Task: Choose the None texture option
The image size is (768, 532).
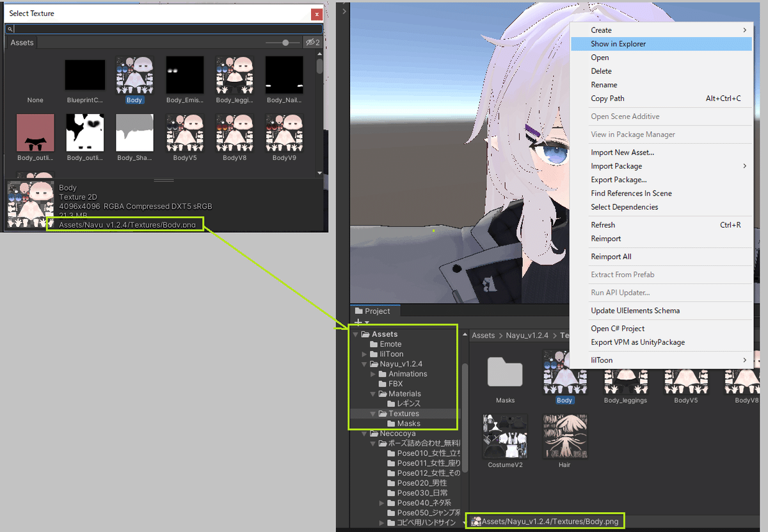Action: [35, 100]
